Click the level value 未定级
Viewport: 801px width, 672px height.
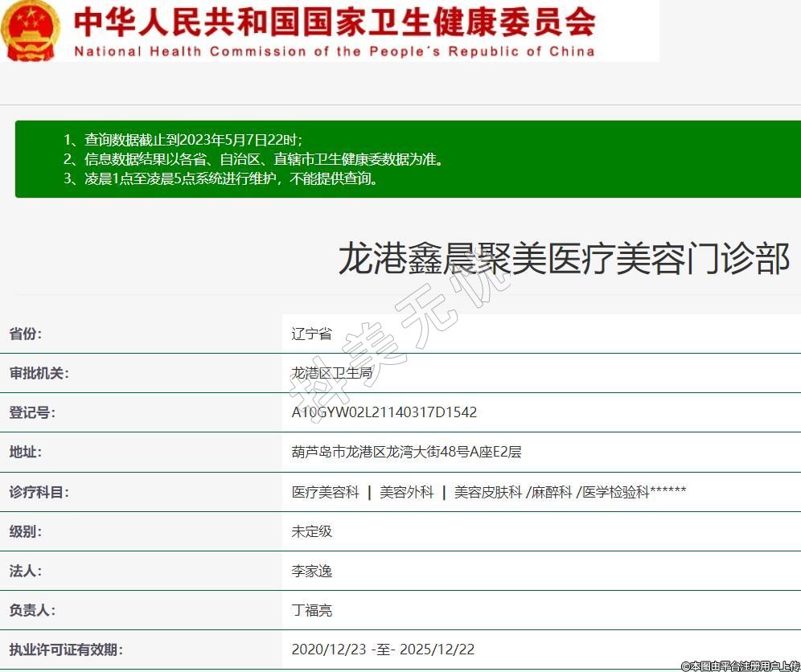pyautogui.click(x=311, y=531)
